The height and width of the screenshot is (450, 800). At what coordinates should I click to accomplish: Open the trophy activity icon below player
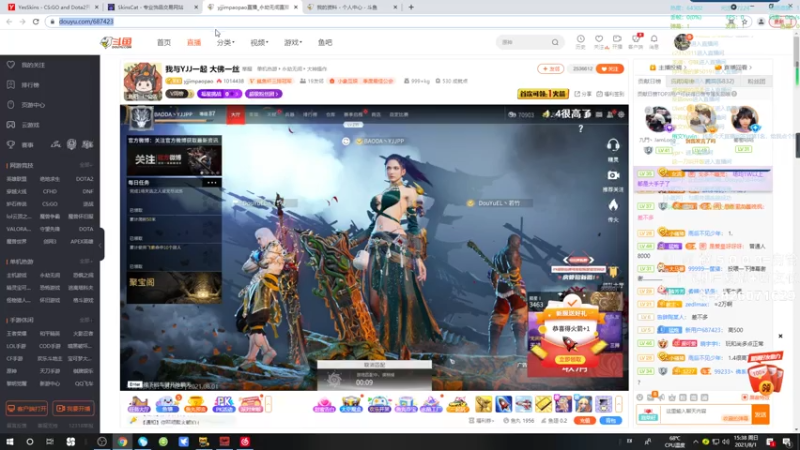click(195, 404)
